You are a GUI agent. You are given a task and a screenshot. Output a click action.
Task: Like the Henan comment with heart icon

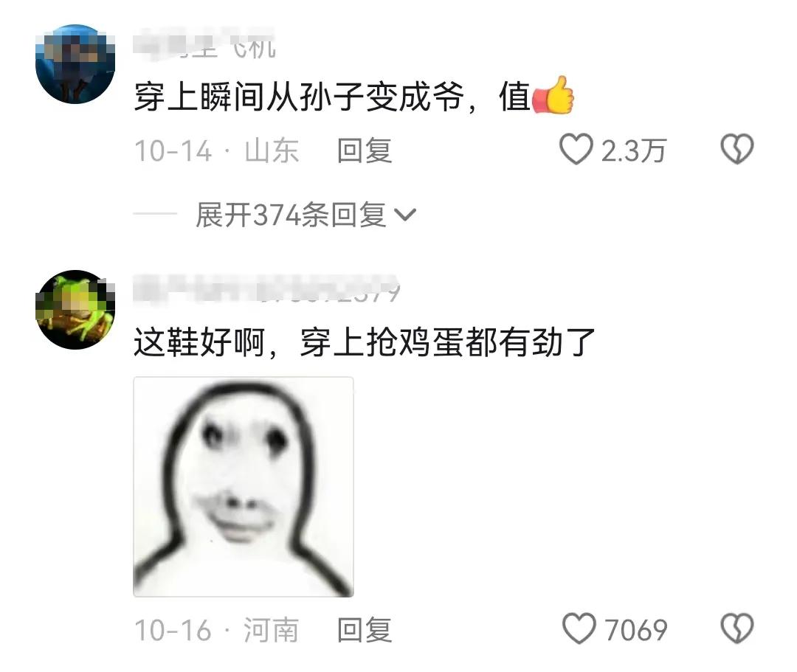pos(579,628)
